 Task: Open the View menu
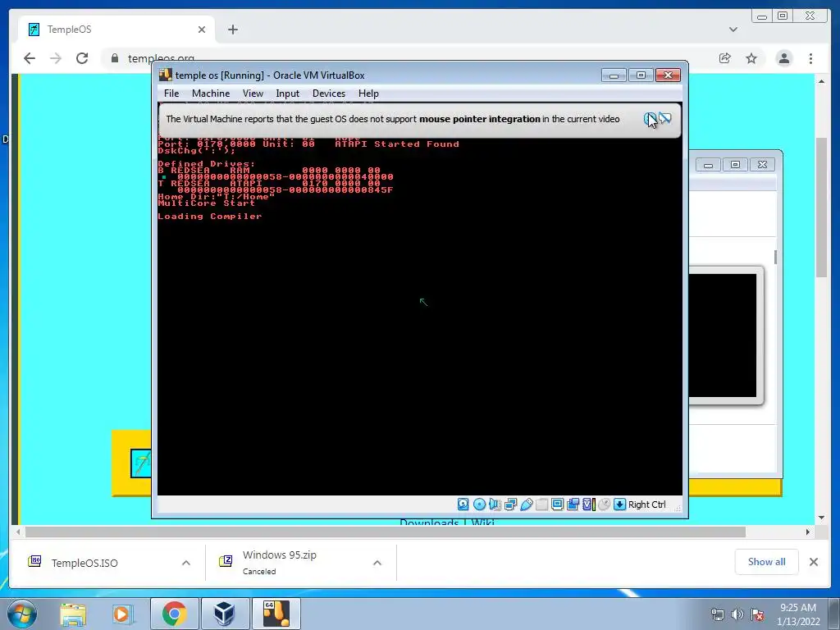(x=253, y=94)
